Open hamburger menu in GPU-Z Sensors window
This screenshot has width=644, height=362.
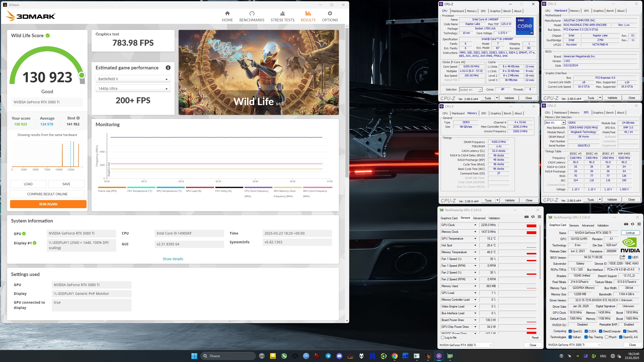click(x=539, y=217)
